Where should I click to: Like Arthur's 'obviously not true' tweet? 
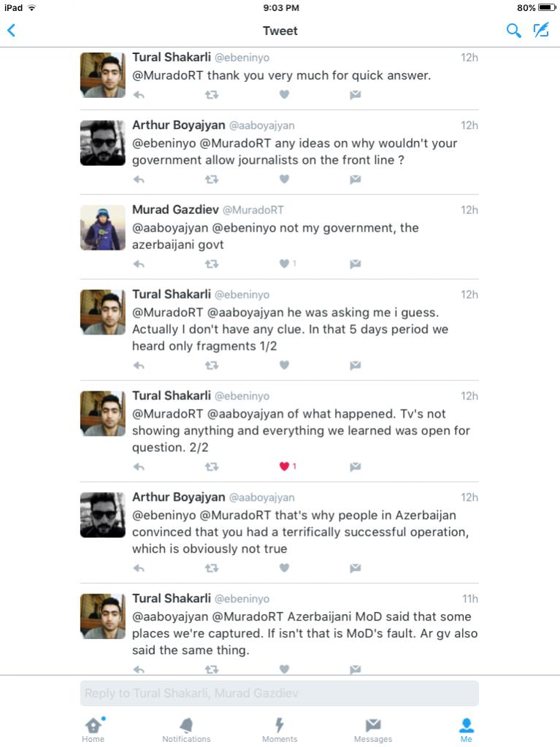pyautogui.click(x=284, y=568)
